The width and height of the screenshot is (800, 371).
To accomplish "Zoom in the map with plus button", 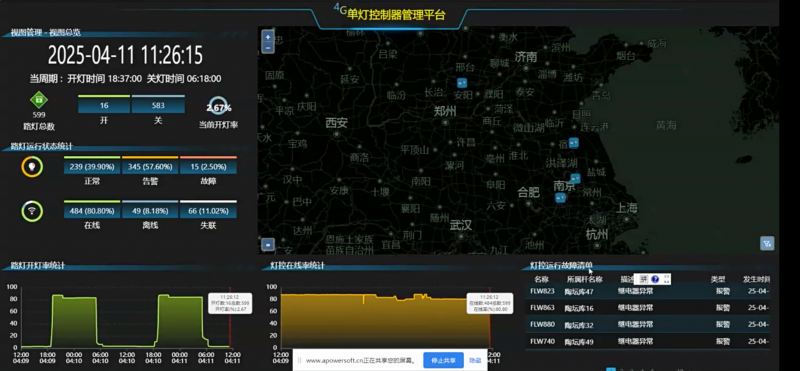I will point(268,38).
